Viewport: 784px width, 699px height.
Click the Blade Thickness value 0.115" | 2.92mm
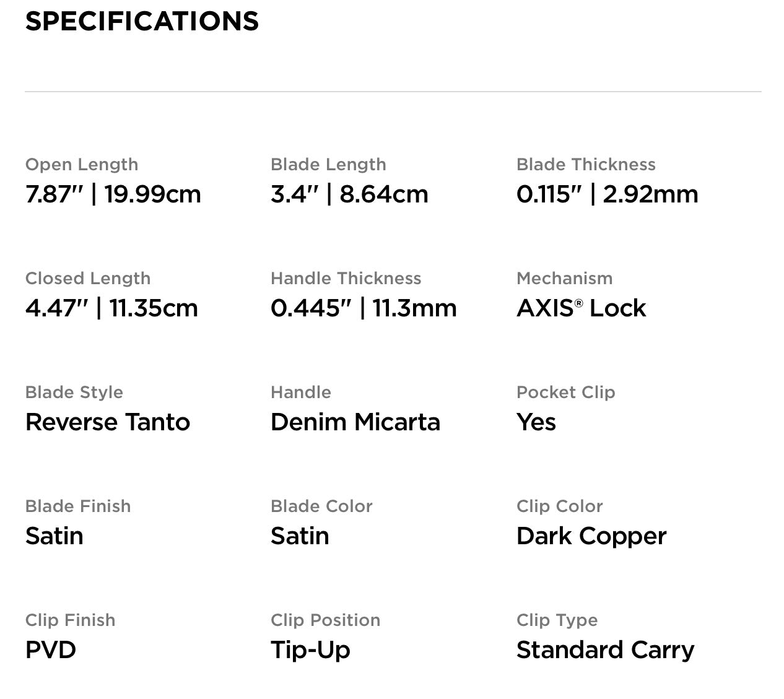[607, 194]
